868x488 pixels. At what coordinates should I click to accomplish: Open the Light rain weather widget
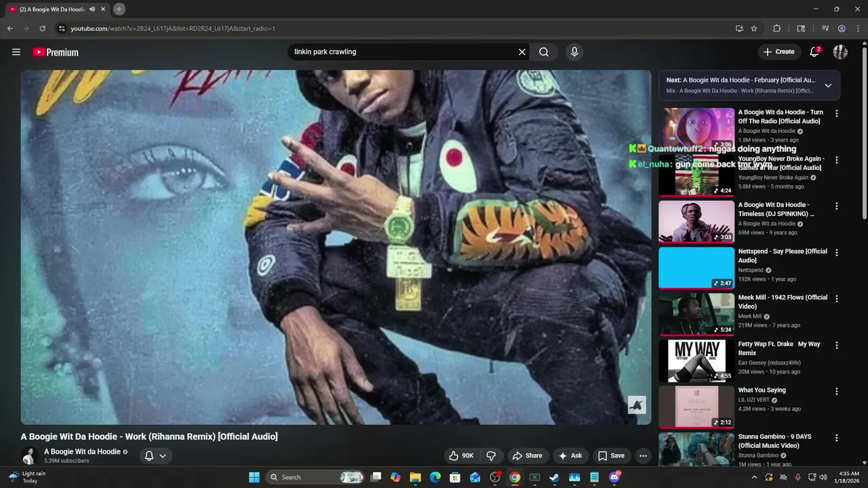coord(27,477)
